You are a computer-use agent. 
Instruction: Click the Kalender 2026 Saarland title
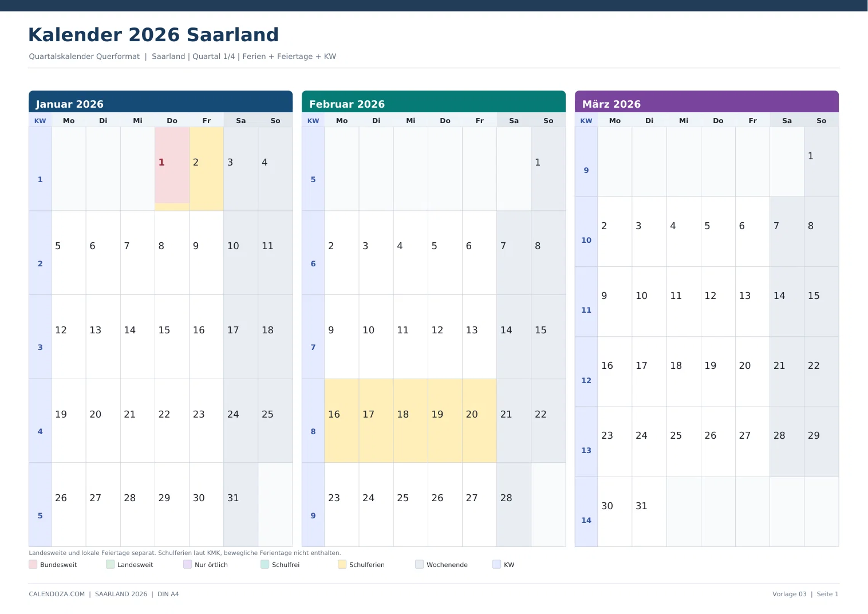[x=153, y=35]
